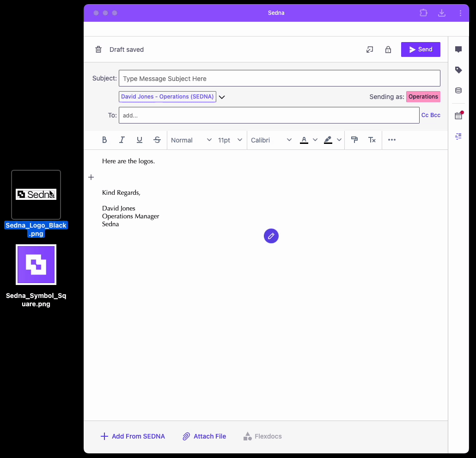Screen dimensions: 476x458
Task: Click the pop-out compose window icon
Action: click(369, 50)
